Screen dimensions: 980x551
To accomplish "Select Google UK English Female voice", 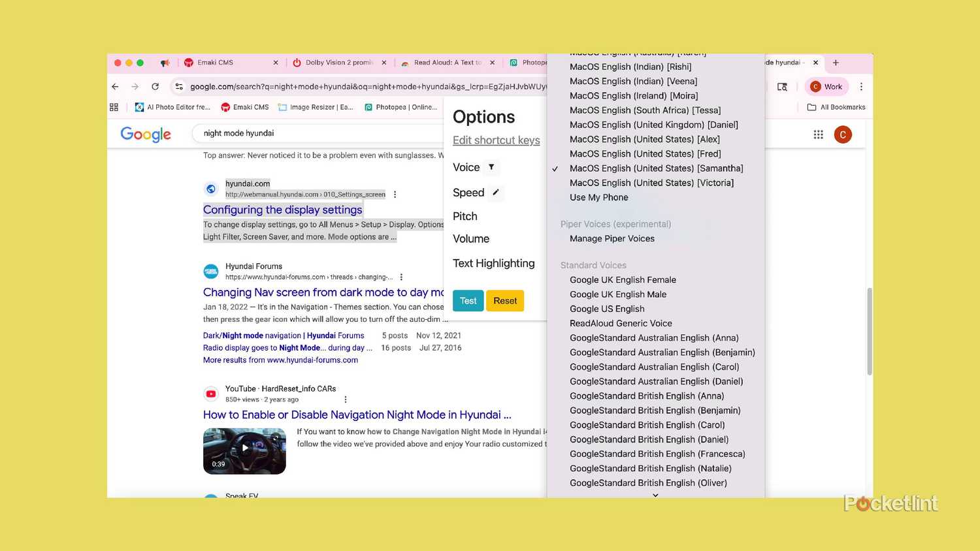I will click(x=623, y=279).
